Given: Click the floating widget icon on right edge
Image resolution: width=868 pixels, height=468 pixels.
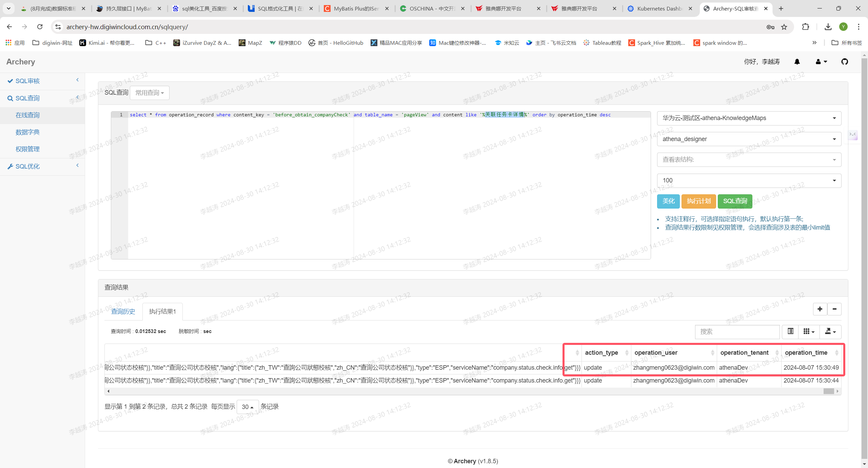Looking at the screenshot, I should [x=853, y=135].
